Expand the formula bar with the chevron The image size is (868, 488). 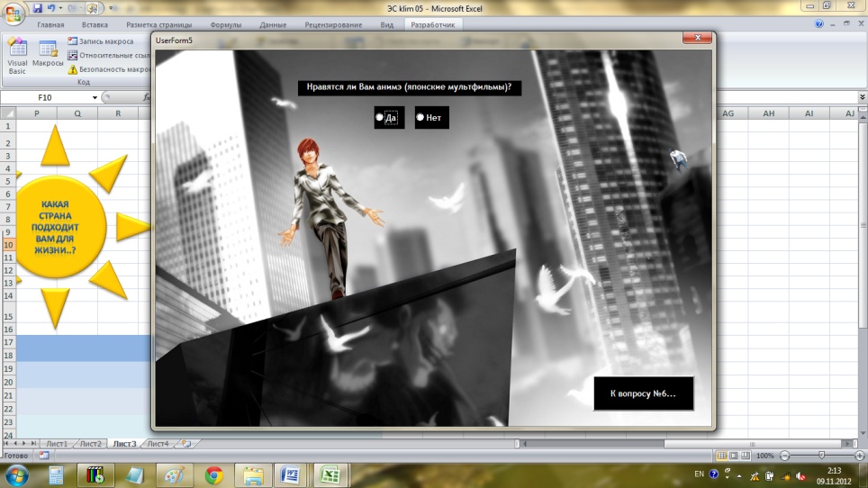tap(862, 97)
